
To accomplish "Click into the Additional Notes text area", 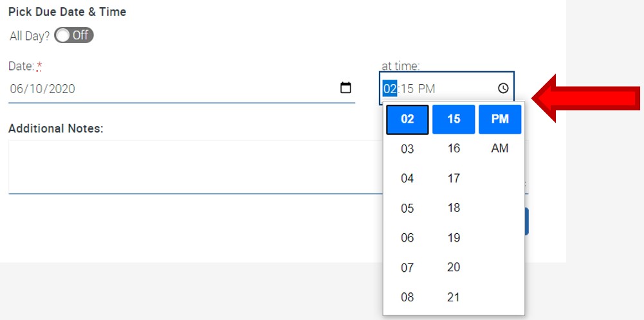I will (x=193, y=166).
